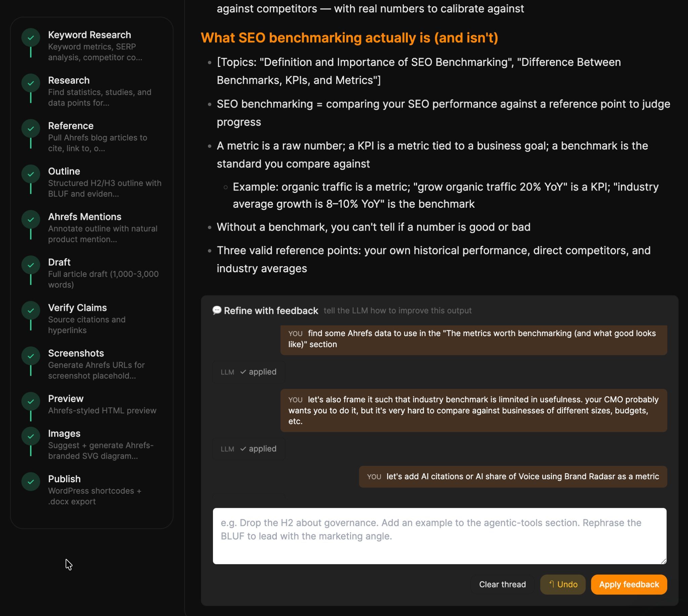Click the Undo button
Image resolution: width=688 pixels, height=616 pixels.
(x=563, y=584)
